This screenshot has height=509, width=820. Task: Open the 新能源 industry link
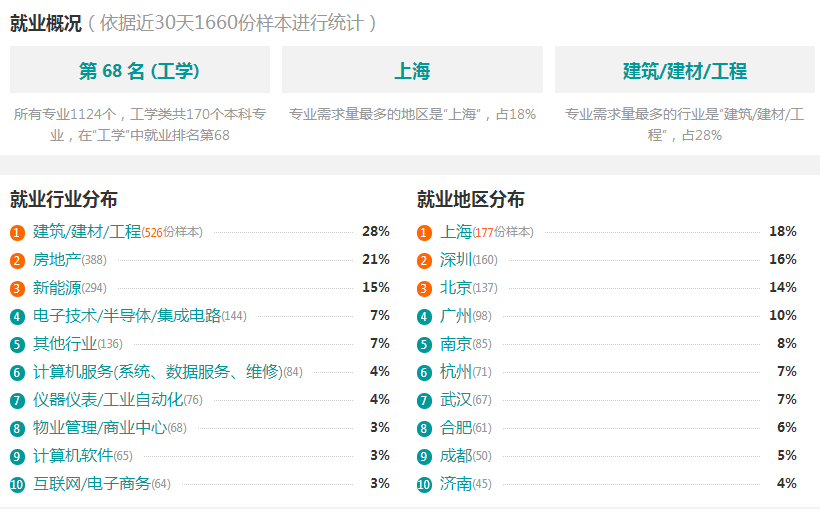(x=57, y=287)
